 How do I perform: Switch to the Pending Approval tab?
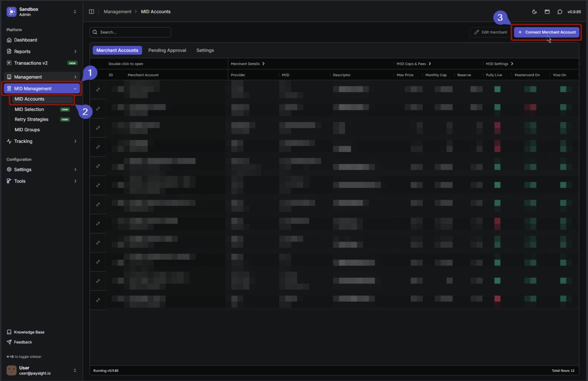(x=167, y=50)
